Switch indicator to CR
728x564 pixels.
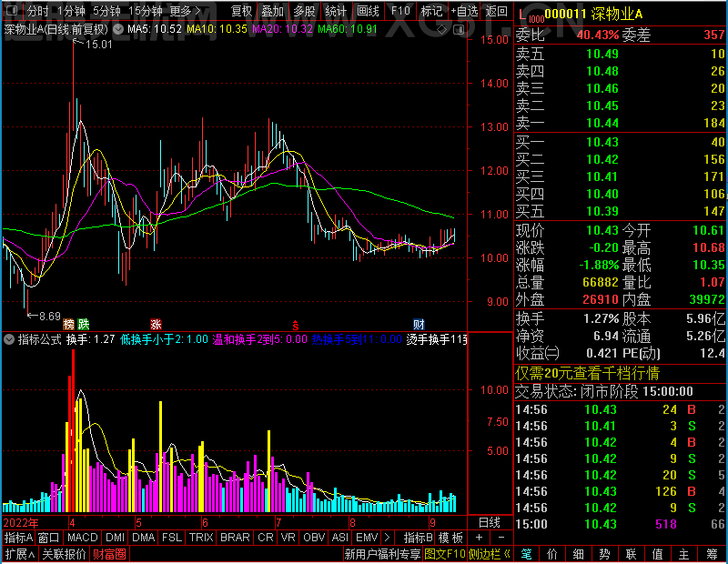click(x=265, y=538)
